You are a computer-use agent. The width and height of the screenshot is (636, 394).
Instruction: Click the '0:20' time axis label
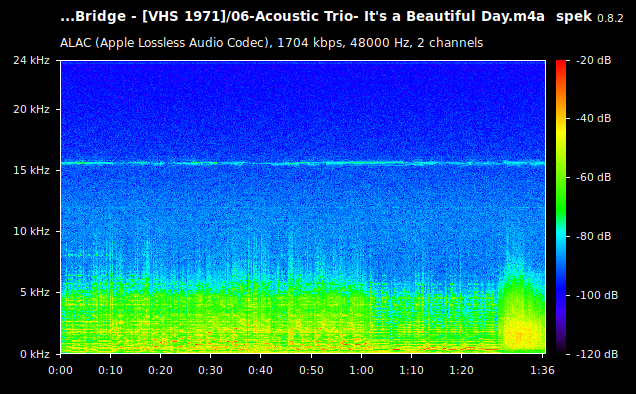[x=160, y=370]
